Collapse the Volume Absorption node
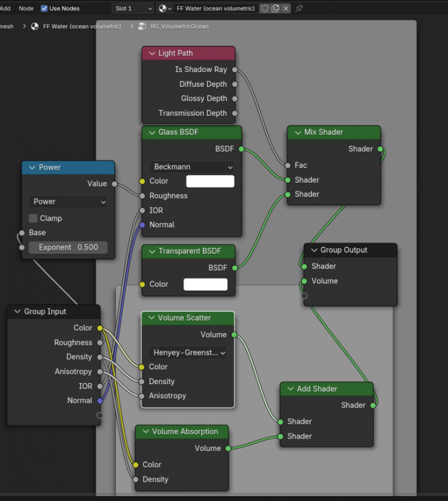 [146, 432]
